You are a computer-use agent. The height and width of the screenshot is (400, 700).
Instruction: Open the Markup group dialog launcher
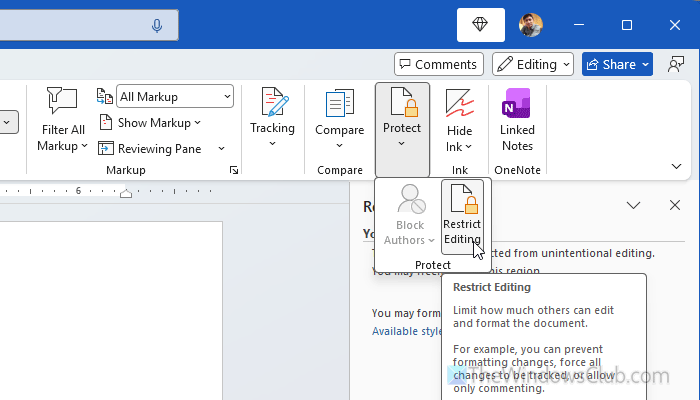pos(233,170)
